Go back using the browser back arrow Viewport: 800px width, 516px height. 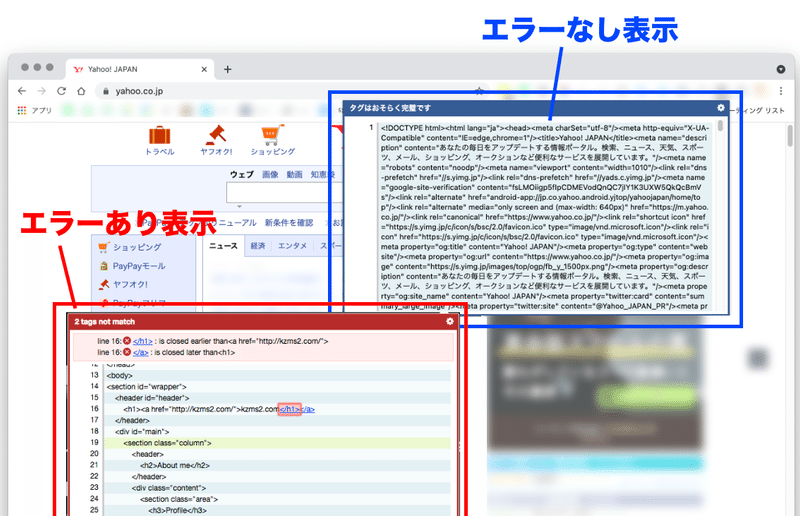(21, 91)
